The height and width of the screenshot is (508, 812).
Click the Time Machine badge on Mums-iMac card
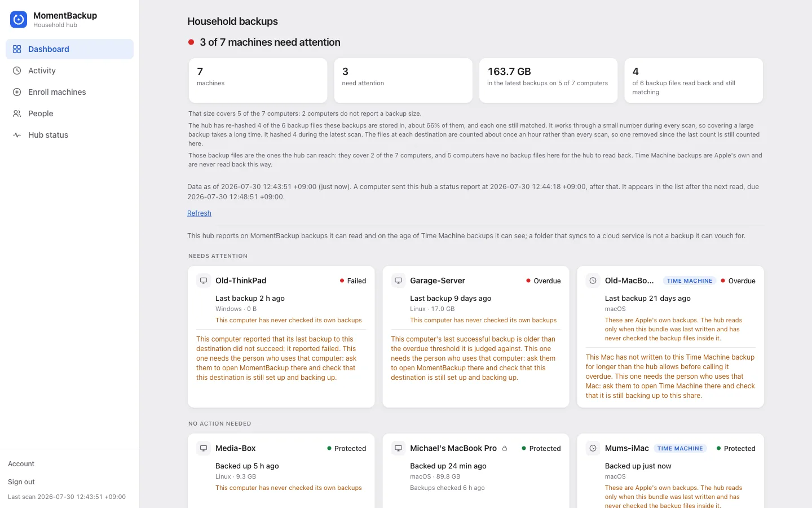tap(680, 448)
